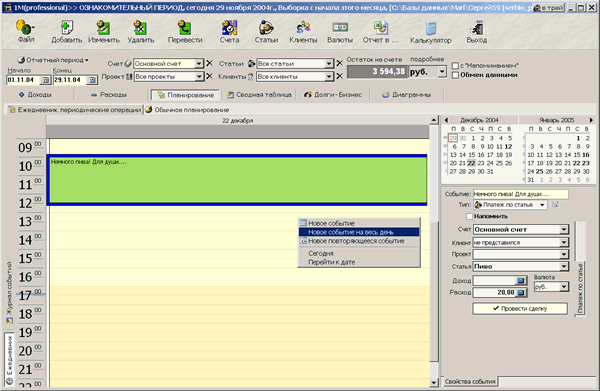Click the Перевести transfer icon

[x=185, y=31]
